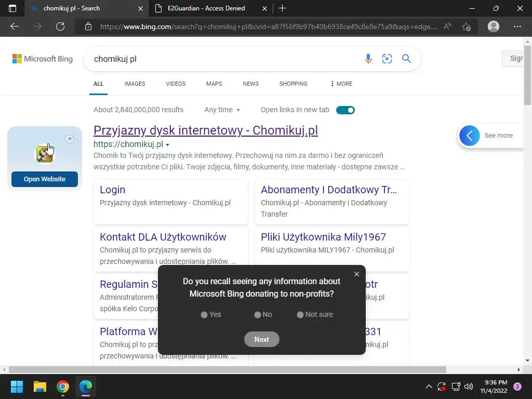Dismiss the survey popup with X
The width and height of the screenshot is (532, 399).
click(x=356, y=274)
